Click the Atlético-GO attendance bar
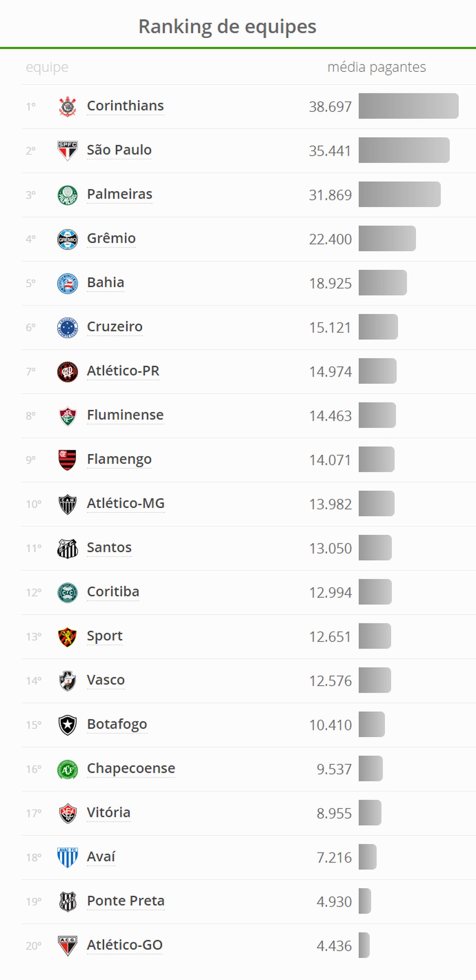 click(364, 945)
